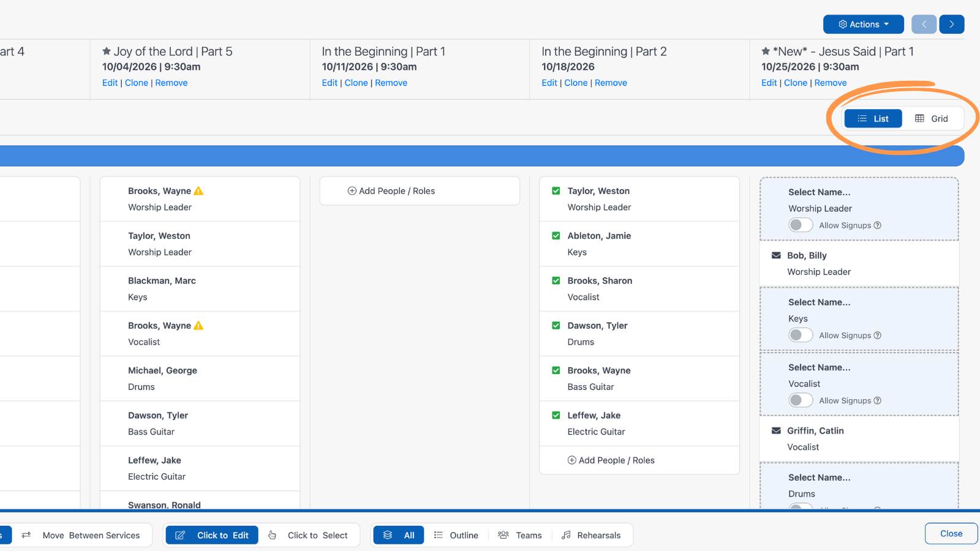
Task: Edit Joy of the Lord Part 5 service
Action: (x=110, y=83)
